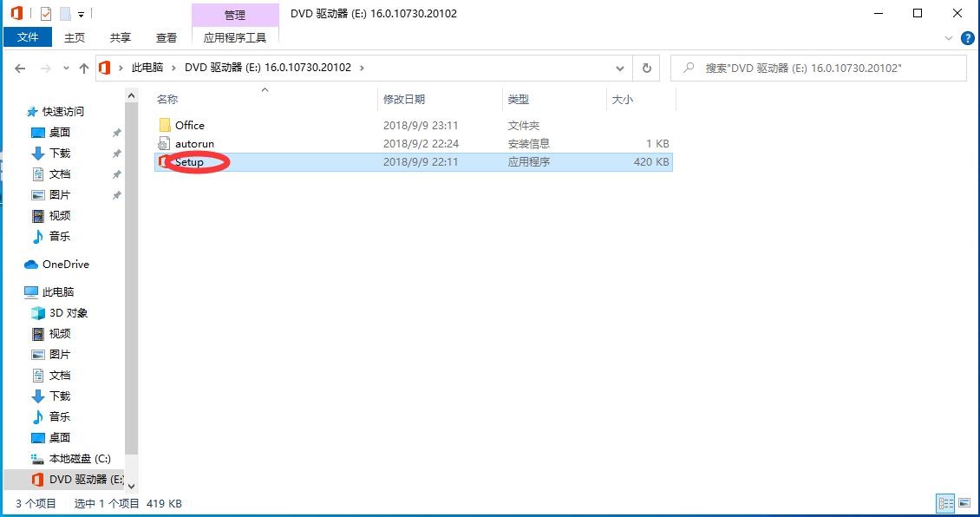This screenshot has width=980, height=517.
Task: Click the back navigation arrow
Action: [x=19, y=68]
